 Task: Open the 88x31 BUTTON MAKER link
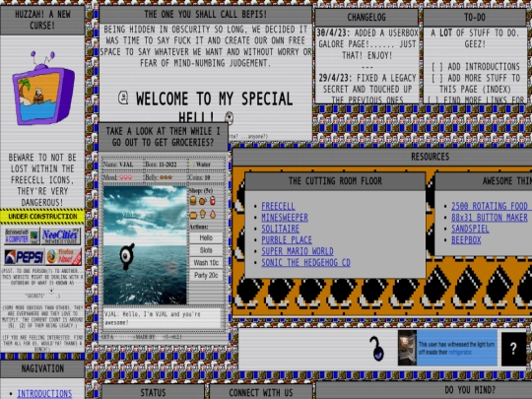click(489, 218)
